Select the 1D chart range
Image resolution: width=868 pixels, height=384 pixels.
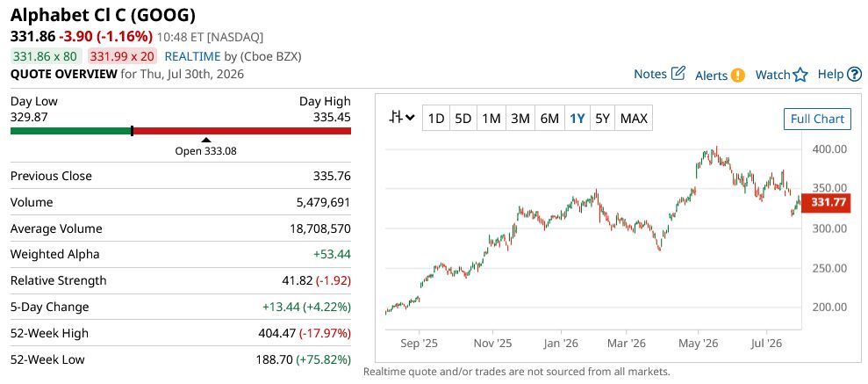pyautogui.click(x=436, y=118)
